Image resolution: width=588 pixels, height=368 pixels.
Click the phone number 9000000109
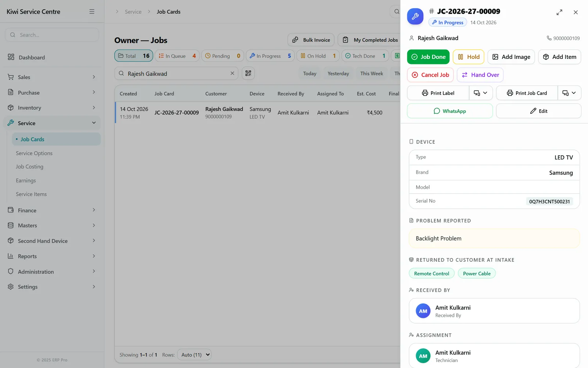pos(563,38)
